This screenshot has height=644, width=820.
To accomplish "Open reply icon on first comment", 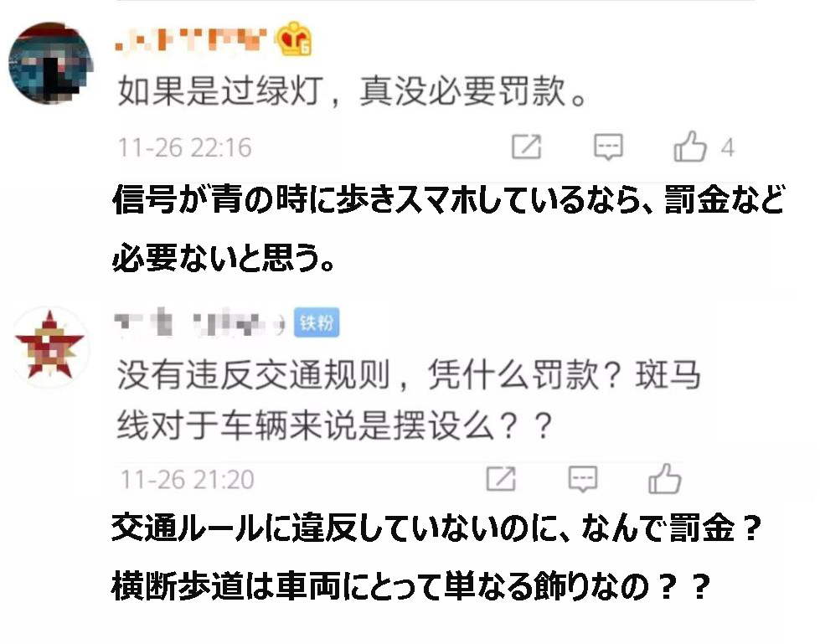I will click(x=608, y=147).
